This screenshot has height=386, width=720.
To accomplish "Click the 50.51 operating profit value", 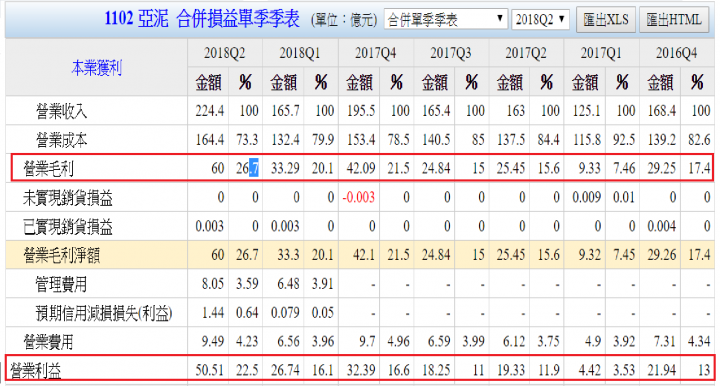I will 209,370.
